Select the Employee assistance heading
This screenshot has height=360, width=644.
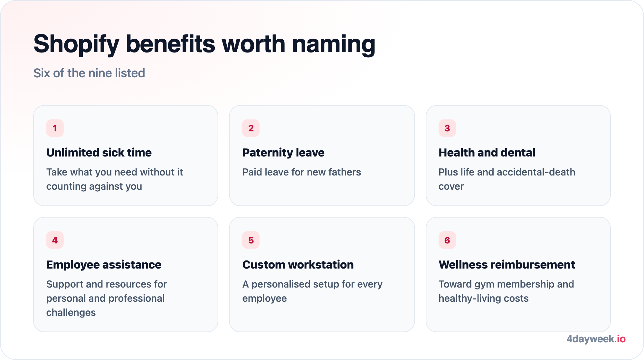(104, 265)
